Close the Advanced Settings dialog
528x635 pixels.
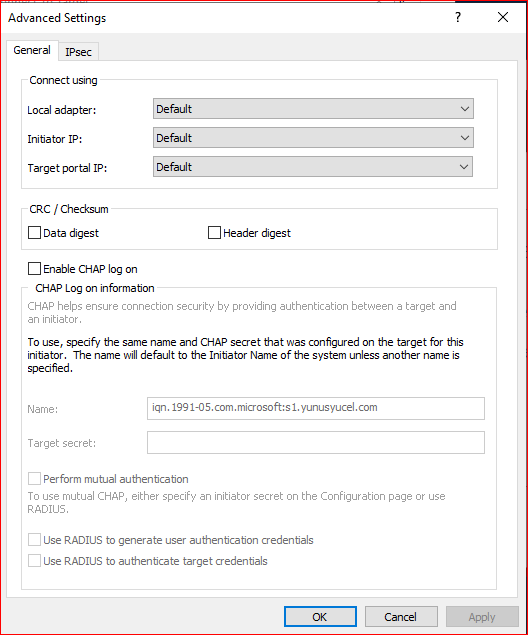[502, 17]
